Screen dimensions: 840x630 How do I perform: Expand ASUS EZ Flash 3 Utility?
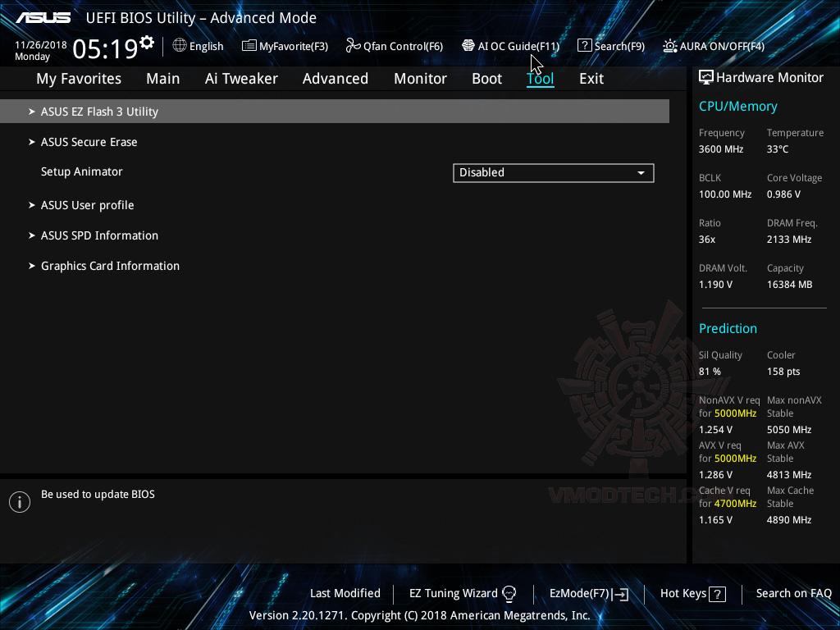tap(335, 112)
